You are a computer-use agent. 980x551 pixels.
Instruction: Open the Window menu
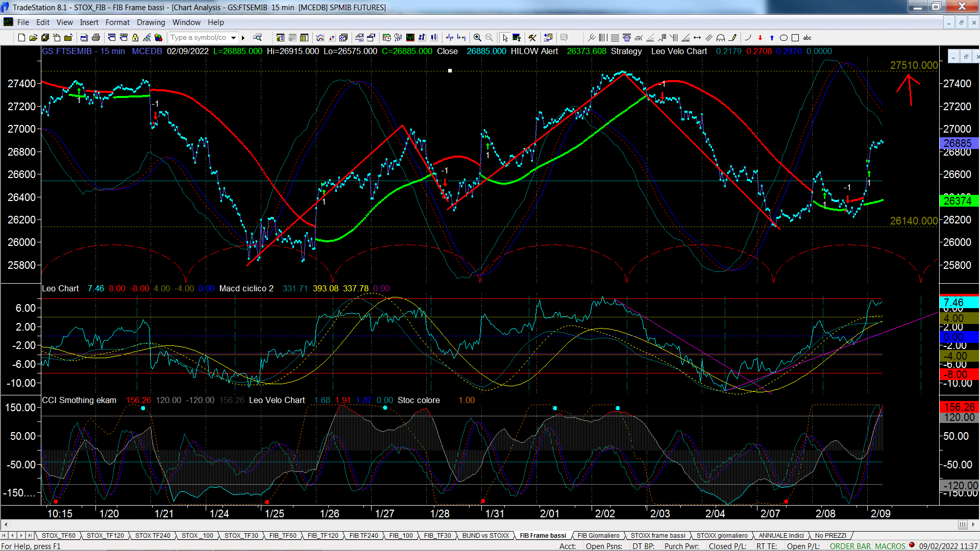[x=186, y=22]
